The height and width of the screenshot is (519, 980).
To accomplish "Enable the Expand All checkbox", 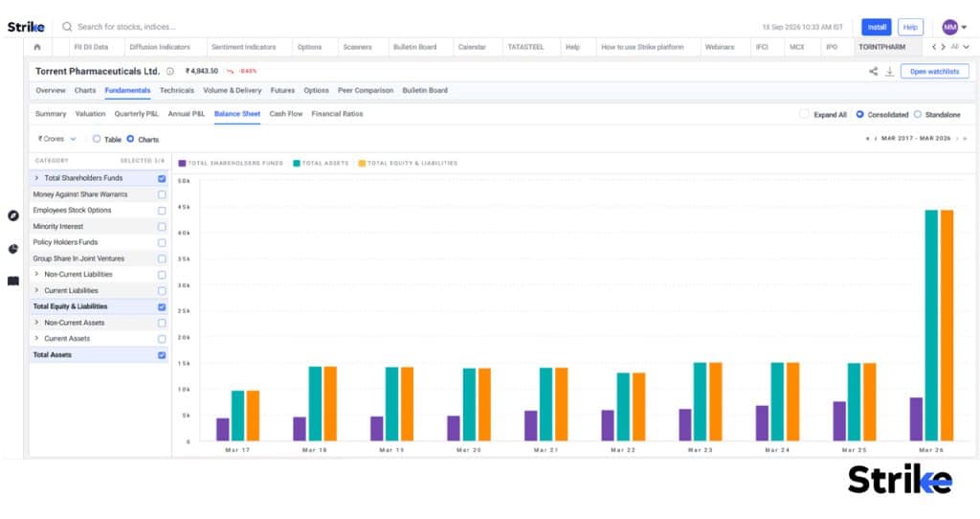I will coord(804,114).
